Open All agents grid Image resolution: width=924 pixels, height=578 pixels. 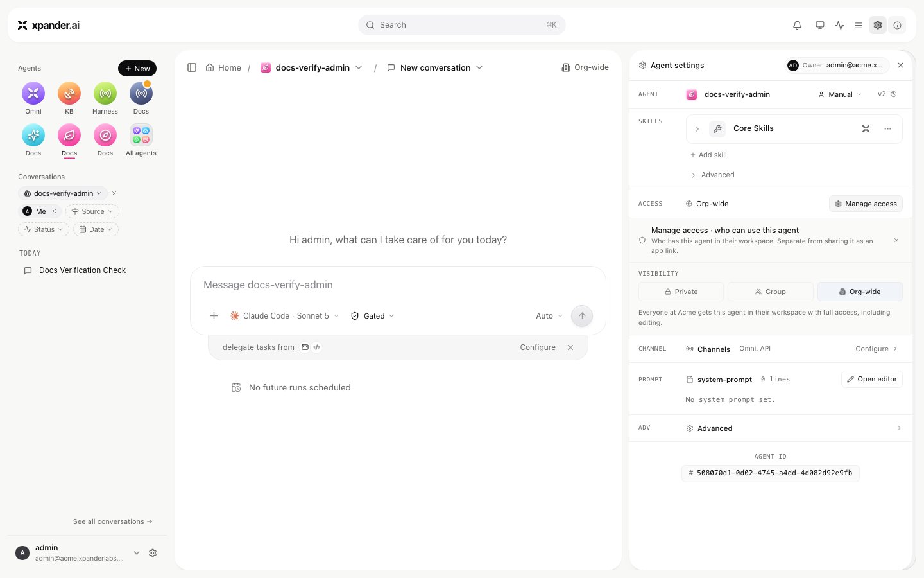(141, 136)
